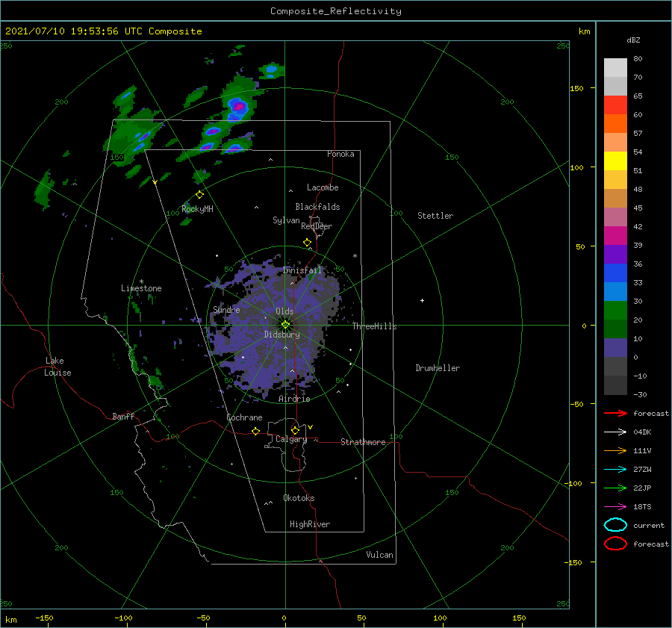
Task: Click the Strathmore label
Action: click(x=363, y=442)
